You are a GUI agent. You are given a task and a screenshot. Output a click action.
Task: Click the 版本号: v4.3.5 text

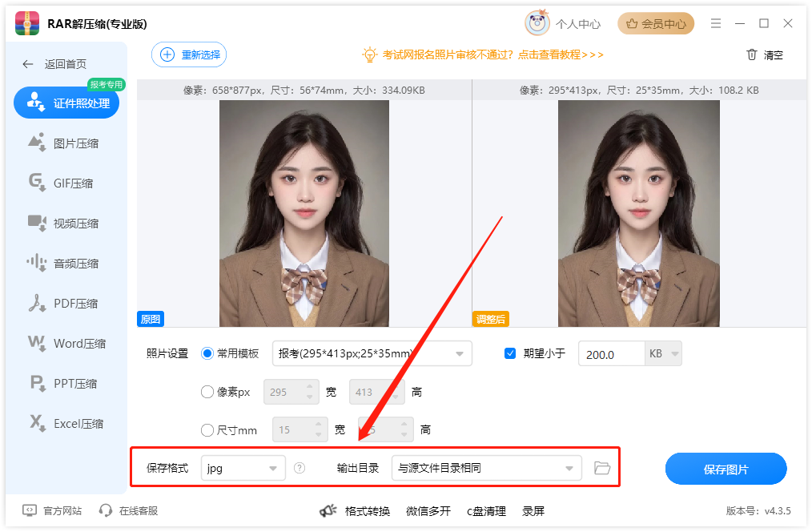(x=758, y=510)
